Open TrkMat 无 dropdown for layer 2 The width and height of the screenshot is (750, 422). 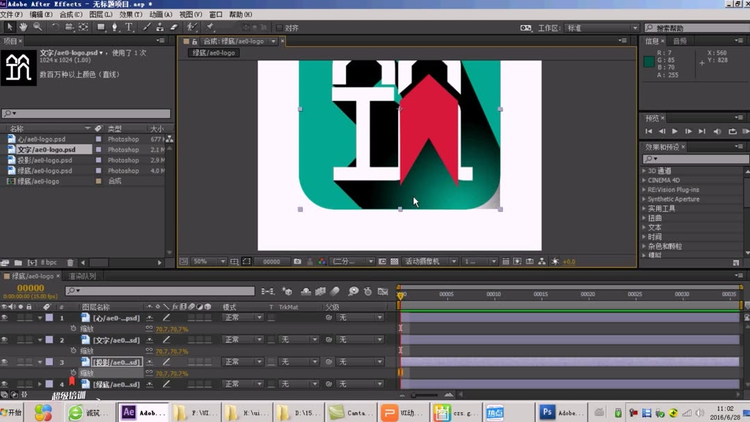(x=298, y=340)
